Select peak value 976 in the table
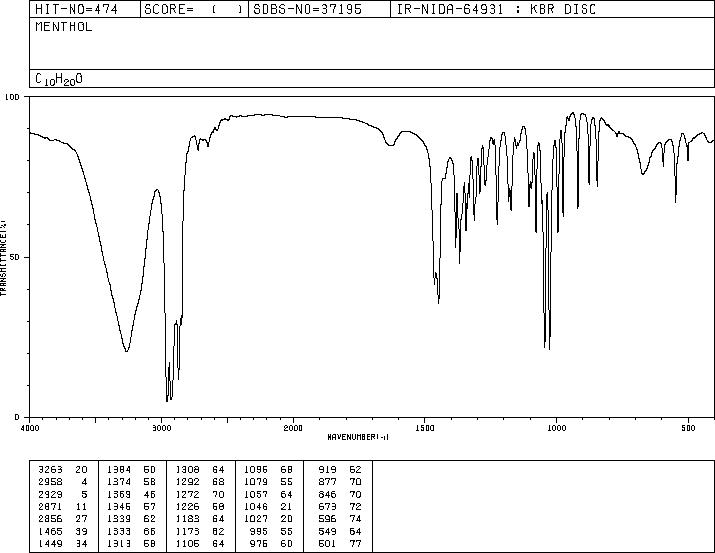This screenshot has width=715, height=553. 259,544
